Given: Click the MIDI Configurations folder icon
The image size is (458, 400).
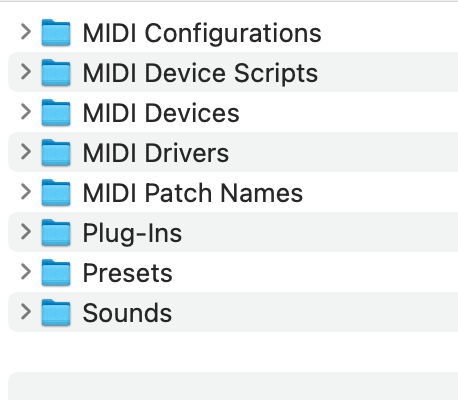Looking at the screenshot, I should [56, 32].
